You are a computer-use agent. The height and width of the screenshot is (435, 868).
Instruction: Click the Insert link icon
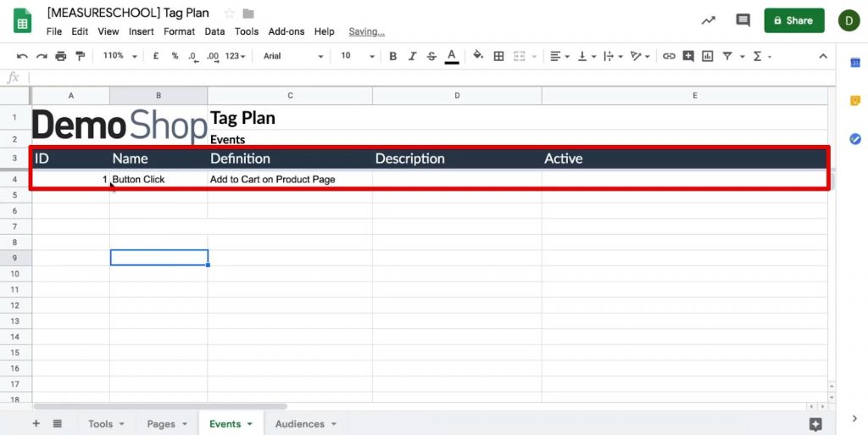[x=670, y=56]
